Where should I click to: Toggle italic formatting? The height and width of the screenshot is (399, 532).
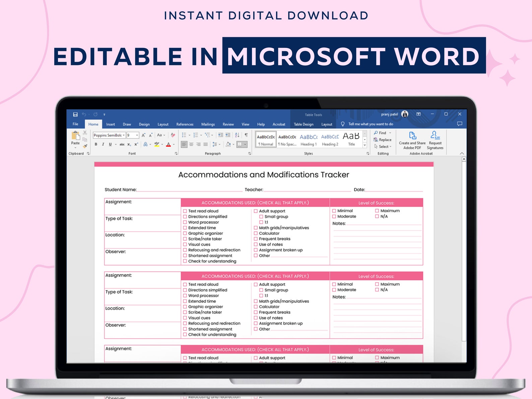pyautogui.click(x=103, y=144)
